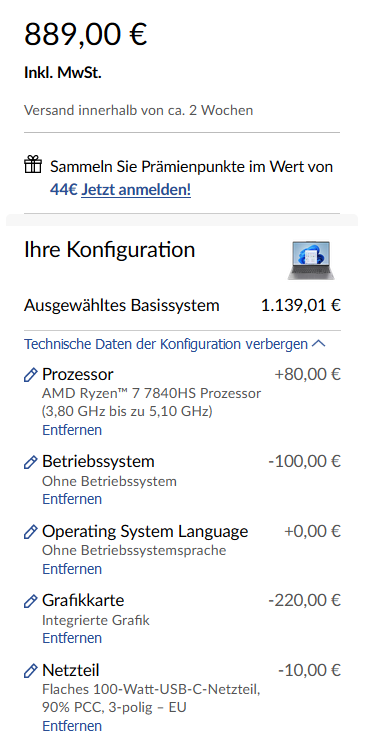
Task: Click the Operating System Language heading
Action: tap(145, 531)
